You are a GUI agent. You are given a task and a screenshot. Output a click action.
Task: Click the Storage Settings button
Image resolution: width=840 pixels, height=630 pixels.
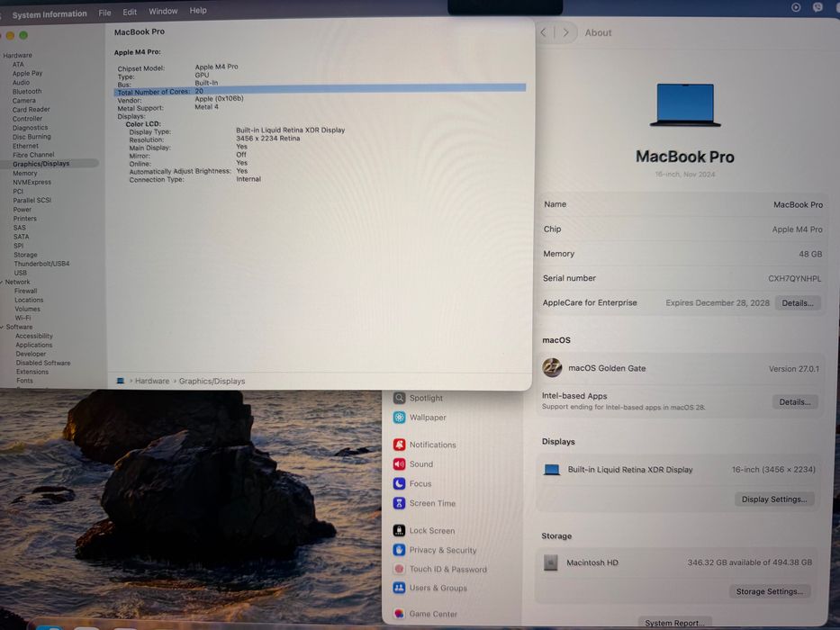769,591
